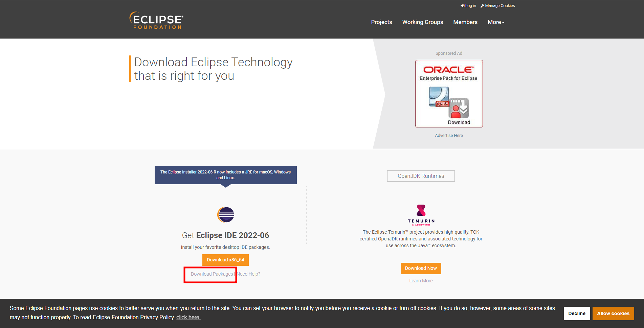Open the Download Packages link
Screen dimensions: 644x328
(212, 274)
